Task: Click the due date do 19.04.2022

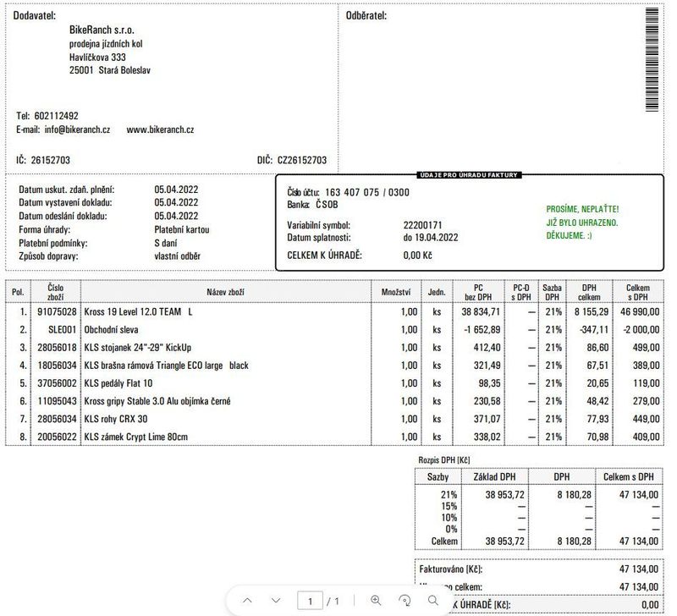Action: [x=431, y=238]
